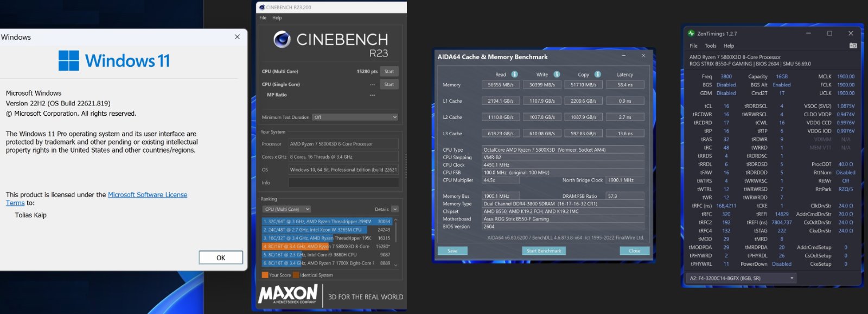868x314 pixels.
Task: Open the A2: F4-3200C14-8GFX module dropdown in ZenTimings
Action: (741, 278)
